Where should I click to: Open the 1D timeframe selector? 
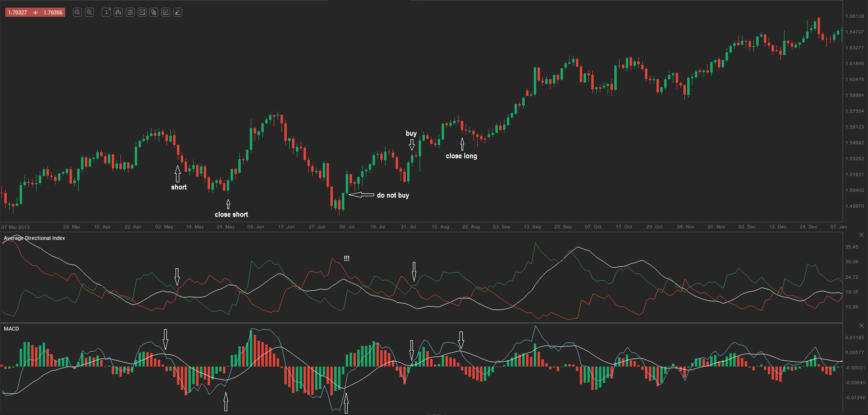click(x=106, y=12)
